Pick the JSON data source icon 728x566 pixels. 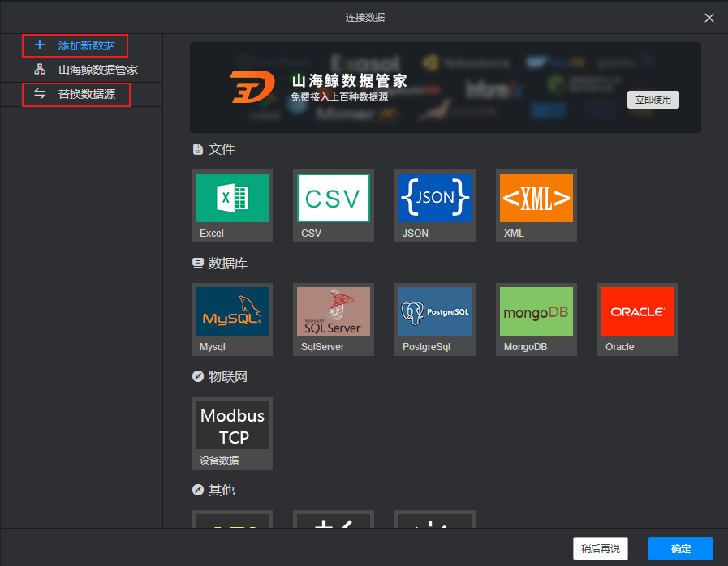coord(434,198)
